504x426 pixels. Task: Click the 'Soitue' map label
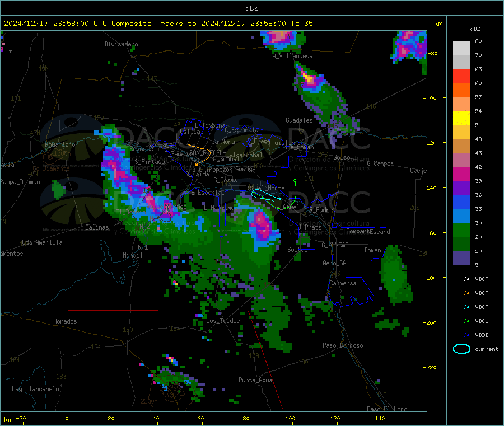(x=297, y=249)
